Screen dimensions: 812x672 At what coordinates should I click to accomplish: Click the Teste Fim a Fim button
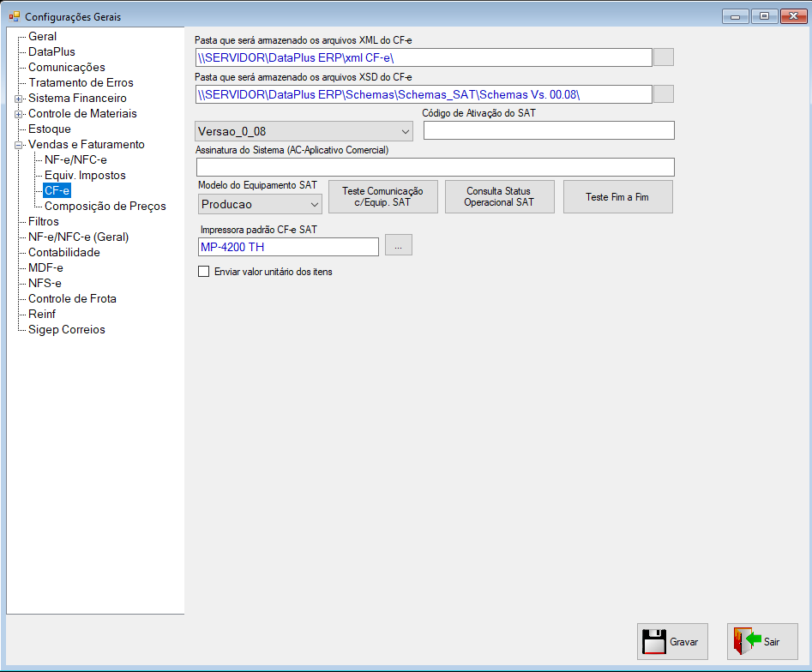coord(618,197)
